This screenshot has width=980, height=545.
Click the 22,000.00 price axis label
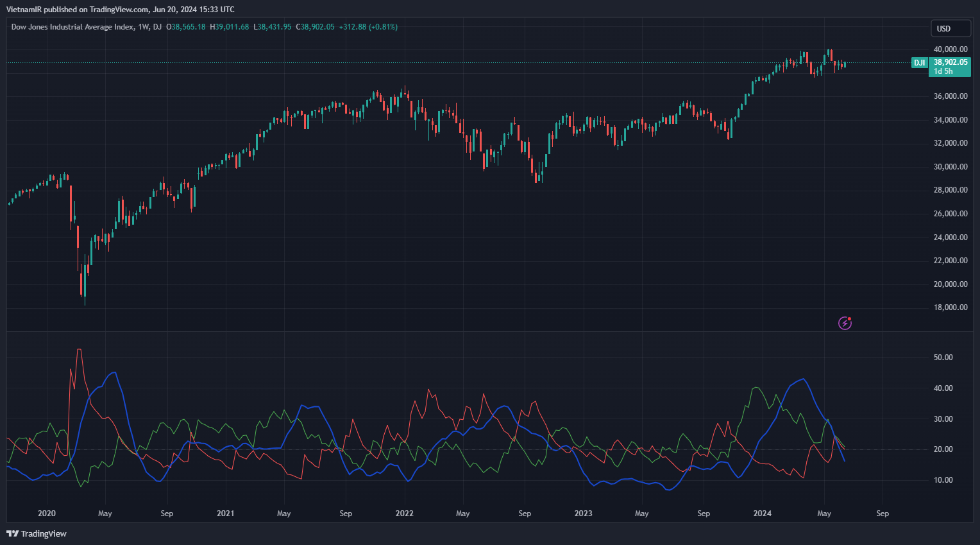click(x=950, y=261)
